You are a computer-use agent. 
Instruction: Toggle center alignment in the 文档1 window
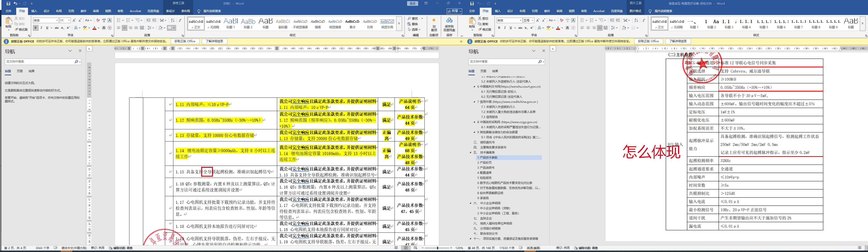point(124,28)
